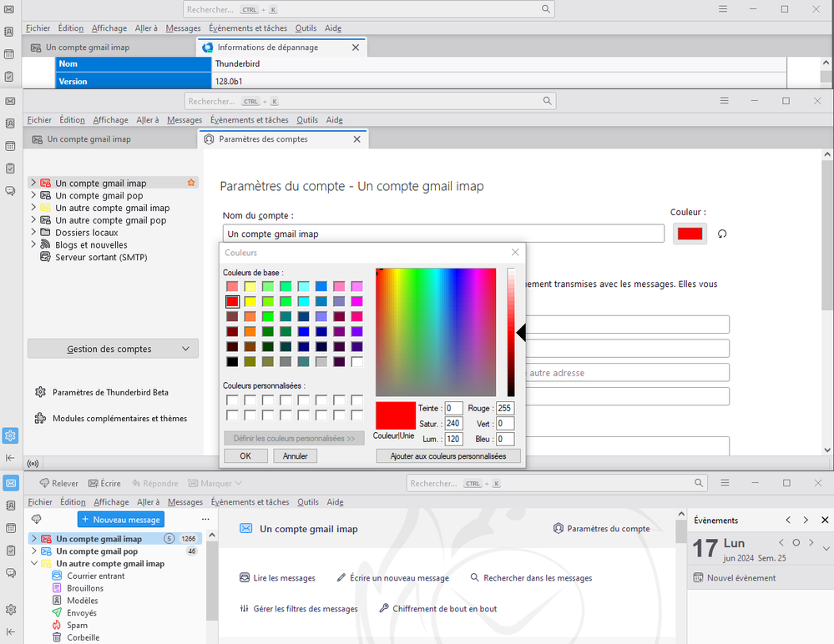
Task: Click the Nom du compte field
Action: tap(443, 234)
